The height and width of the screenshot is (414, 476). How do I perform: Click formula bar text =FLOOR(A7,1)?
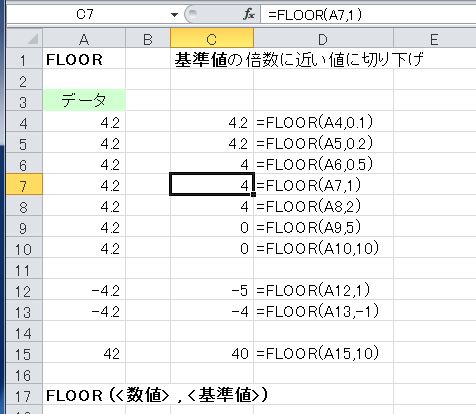[315, 15]
